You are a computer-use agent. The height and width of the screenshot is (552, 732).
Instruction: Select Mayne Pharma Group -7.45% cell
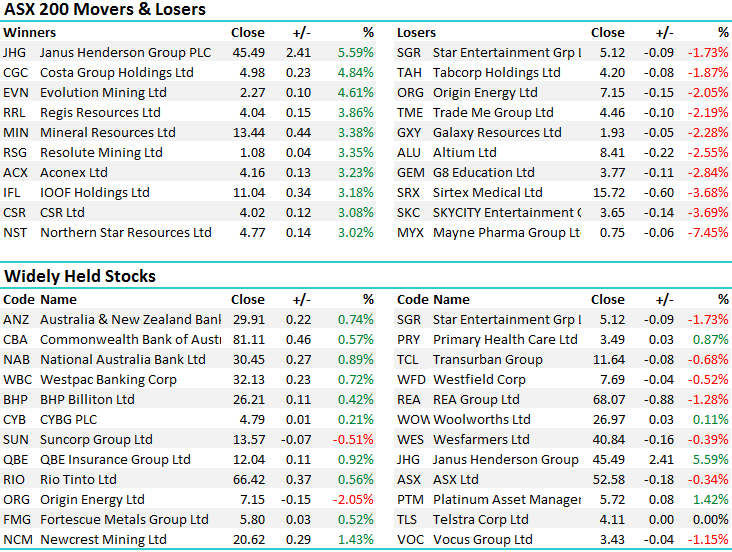tap(708, 232)
